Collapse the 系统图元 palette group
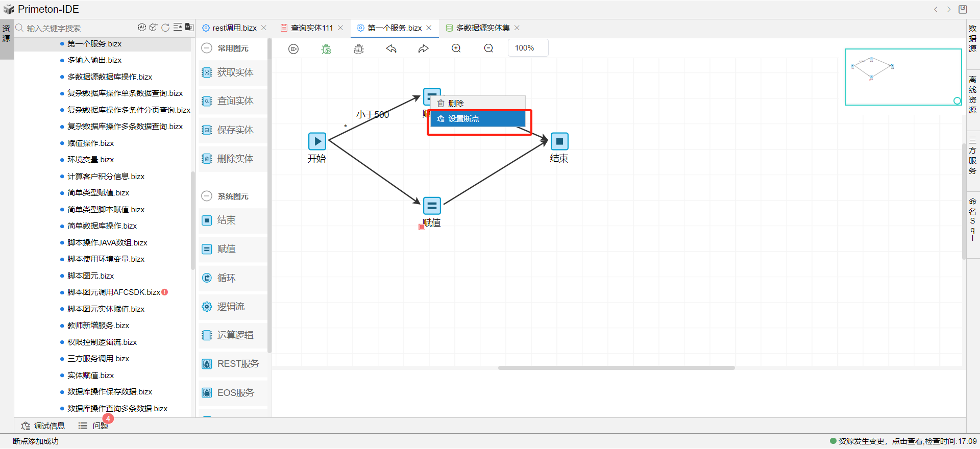The width and height of the screenshot is (980, 449). (207, 196)
